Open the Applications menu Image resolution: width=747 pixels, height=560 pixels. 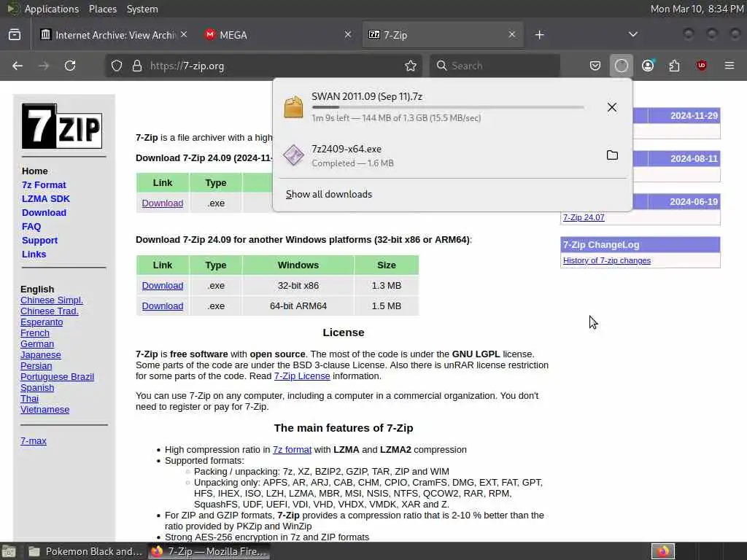click(x=52, y=9)
